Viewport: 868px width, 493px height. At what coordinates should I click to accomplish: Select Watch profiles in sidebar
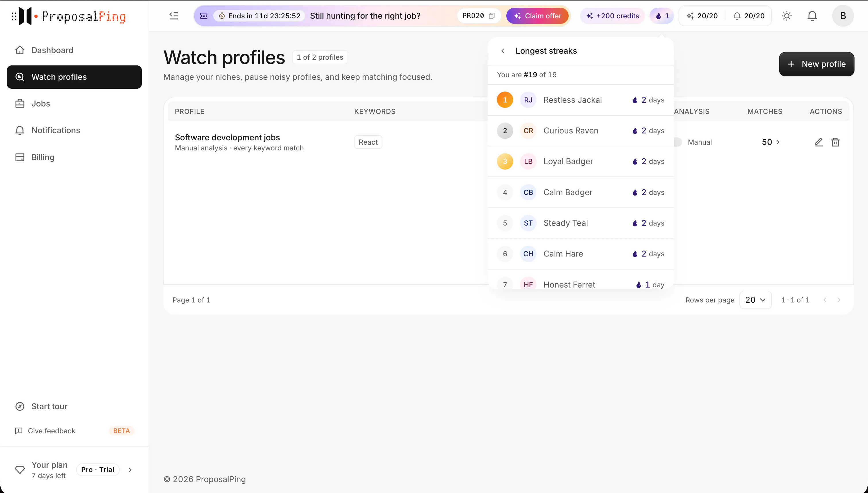(x=74, y=77)
